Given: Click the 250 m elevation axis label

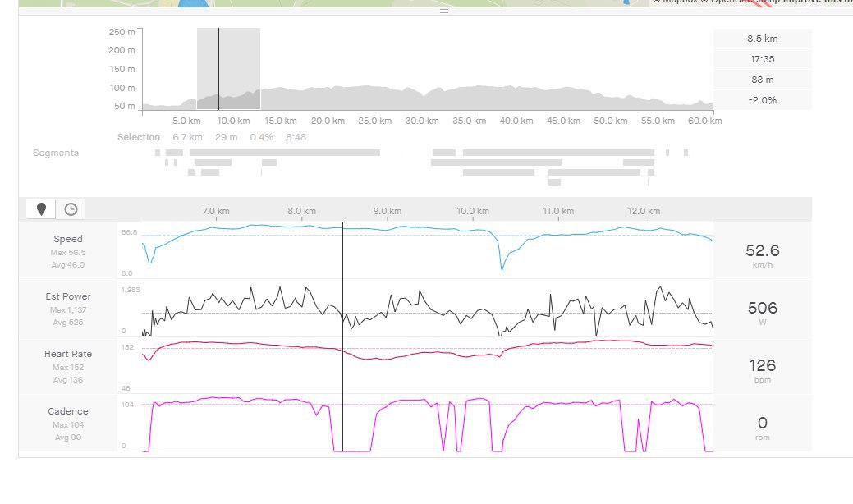Looking at the screenshot, I should pyautogui.click(x=122, y=32).
